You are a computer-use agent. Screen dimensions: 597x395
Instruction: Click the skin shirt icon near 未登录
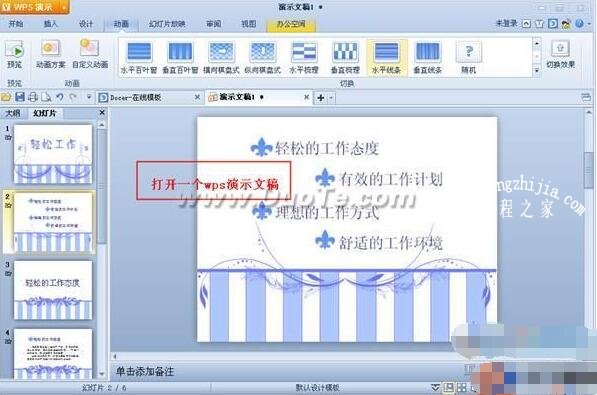(x=540, y=24)
